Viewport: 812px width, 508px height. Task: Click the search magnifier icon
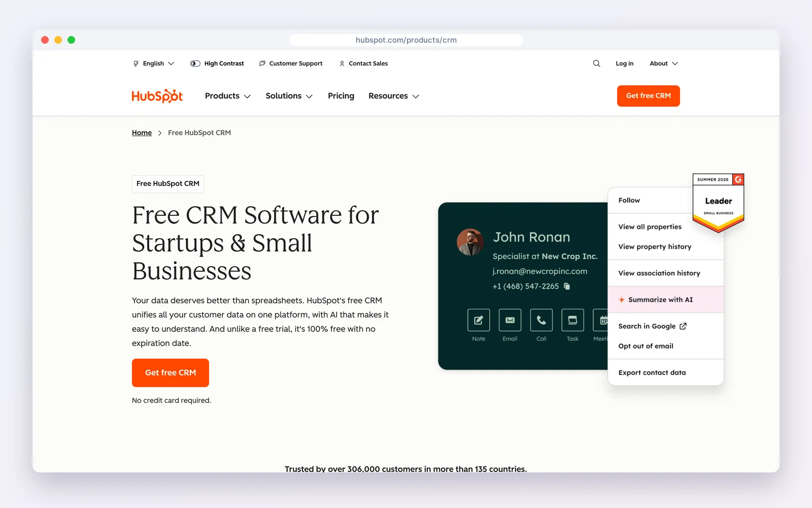pos(596,63)
